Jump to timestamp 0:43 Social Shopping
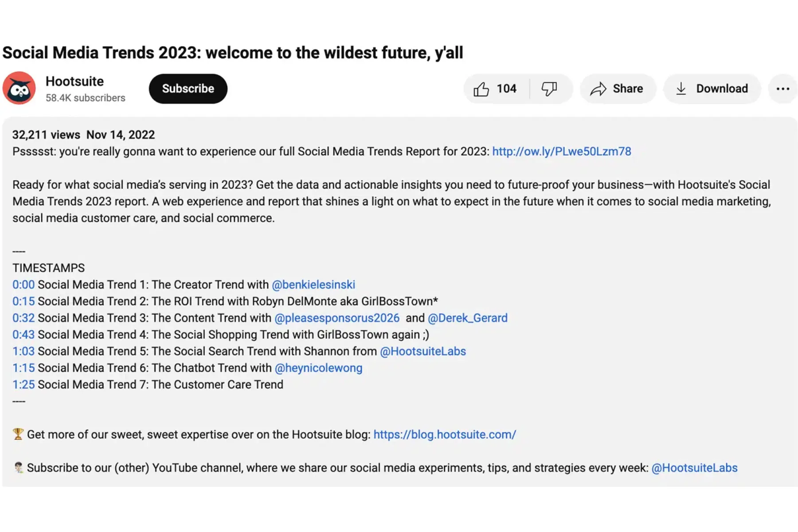Screen dimensions: 798x532 [x=23, y=335]
